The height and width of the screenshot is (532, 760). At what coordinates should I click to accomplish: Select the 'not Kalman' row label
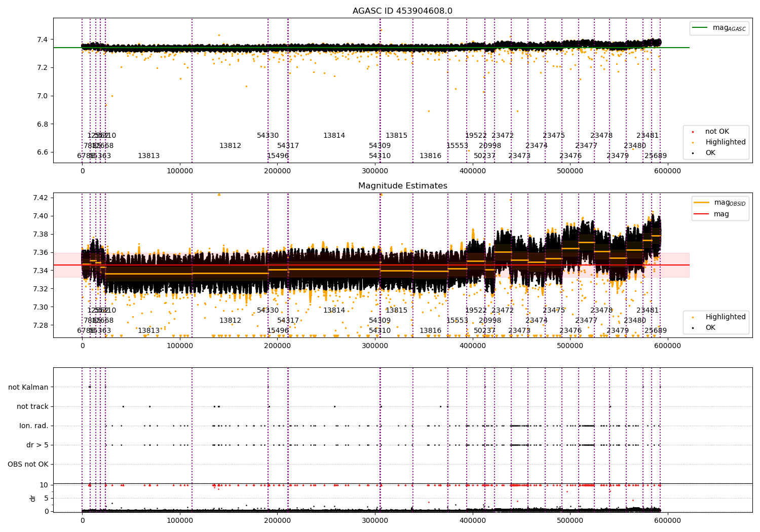28,387
